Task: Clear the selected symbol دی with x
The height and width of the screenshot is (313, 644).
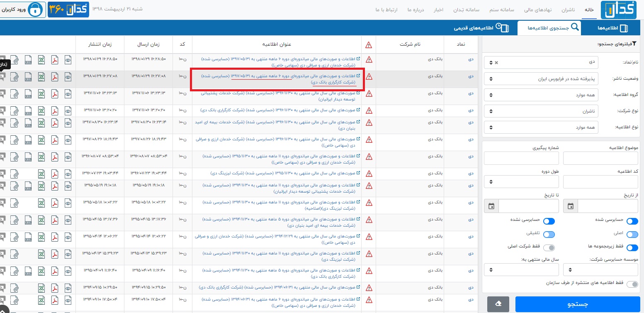Action: (x=496, y=63)
